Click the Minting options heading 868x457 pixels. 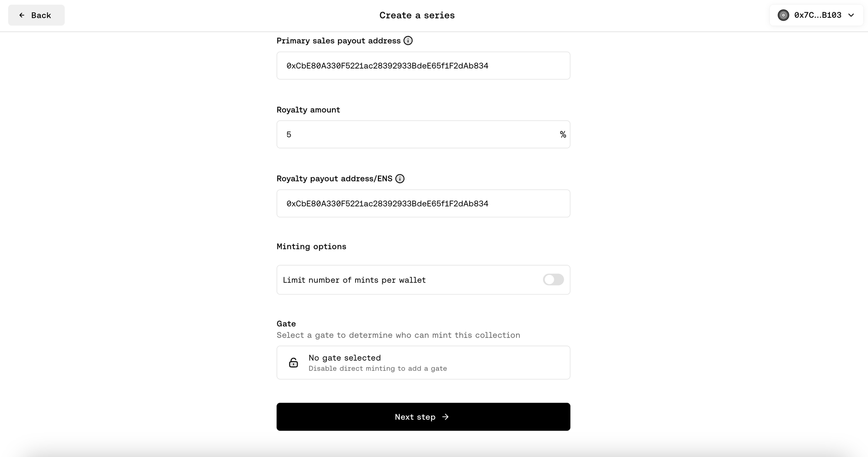[311, 247]
